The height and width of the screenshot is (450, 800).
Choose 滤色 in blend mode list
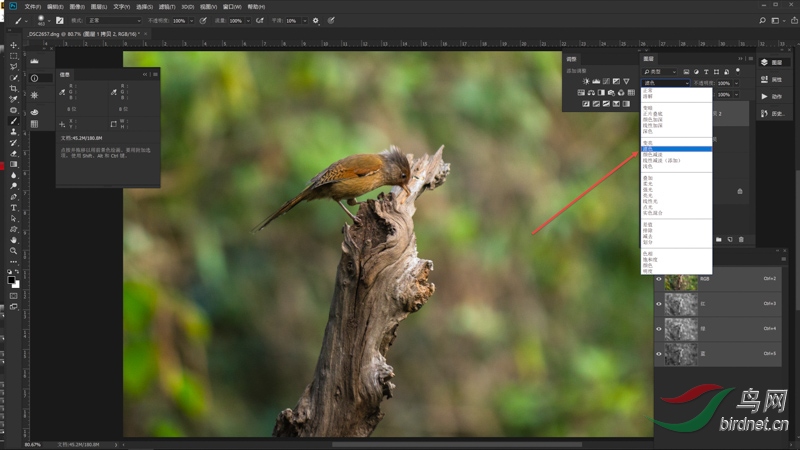point(648,149)
